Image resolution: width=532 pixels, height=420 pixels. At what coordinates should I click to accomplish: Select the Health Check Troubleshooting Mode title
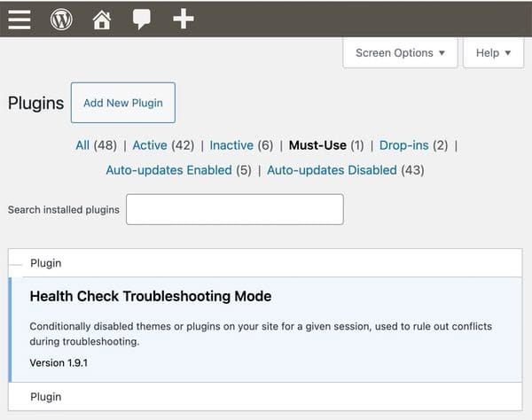[x=151, y=296]
